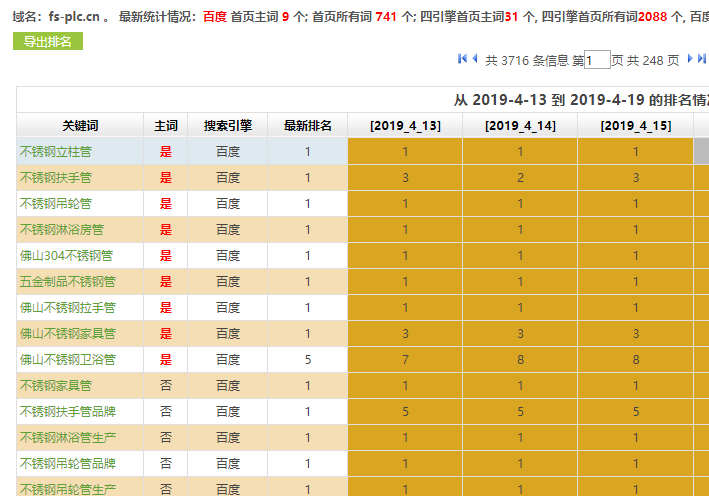
Task: Click the 最新排名 column header
Action: pos(308,126)
